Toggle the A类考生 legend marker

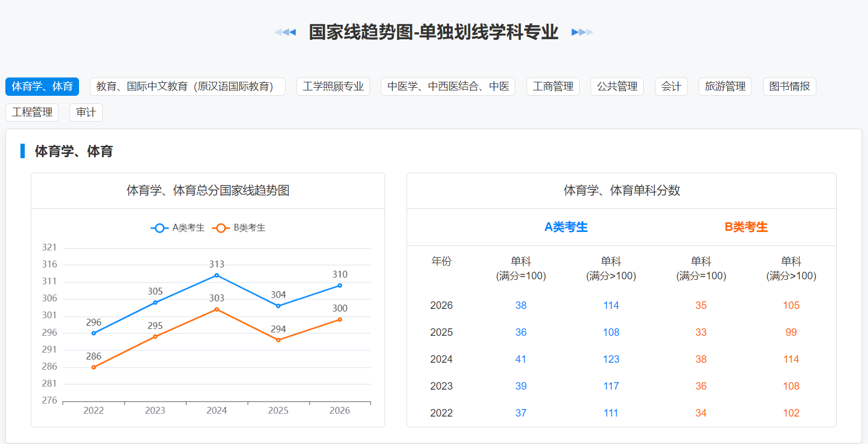pyautogui.click(x=160, y=228)
